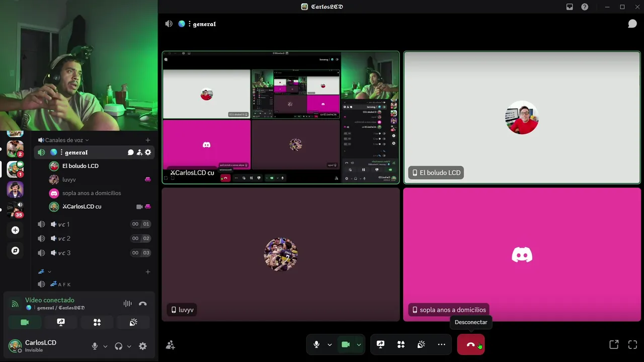Join the vc 1 voice channel
Image resolution: width=644 pixels, height=362 pixels.
94,224
